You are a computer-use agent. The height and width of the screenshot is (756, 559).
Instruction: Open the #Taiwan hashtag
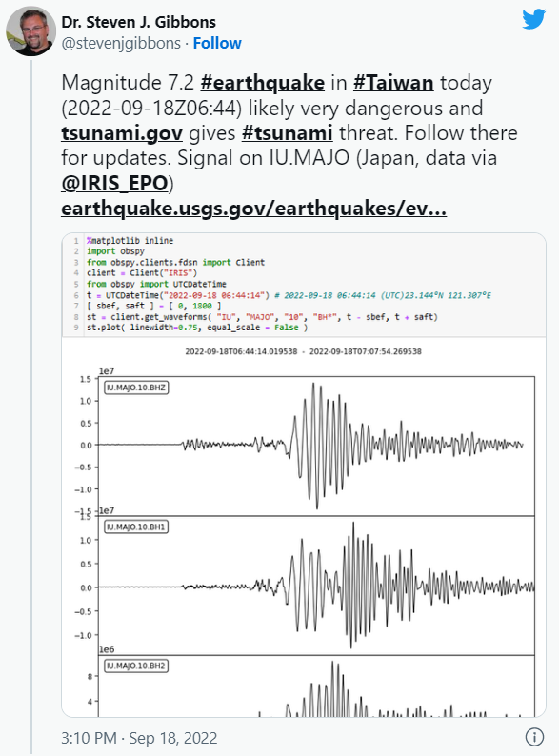(x=393, y=83)
